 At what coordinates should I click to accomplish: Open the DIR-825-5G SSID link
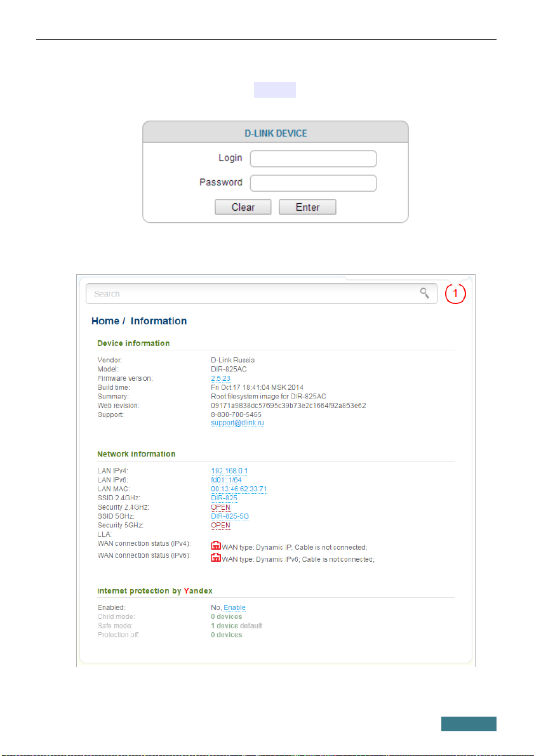coord(230,516)
